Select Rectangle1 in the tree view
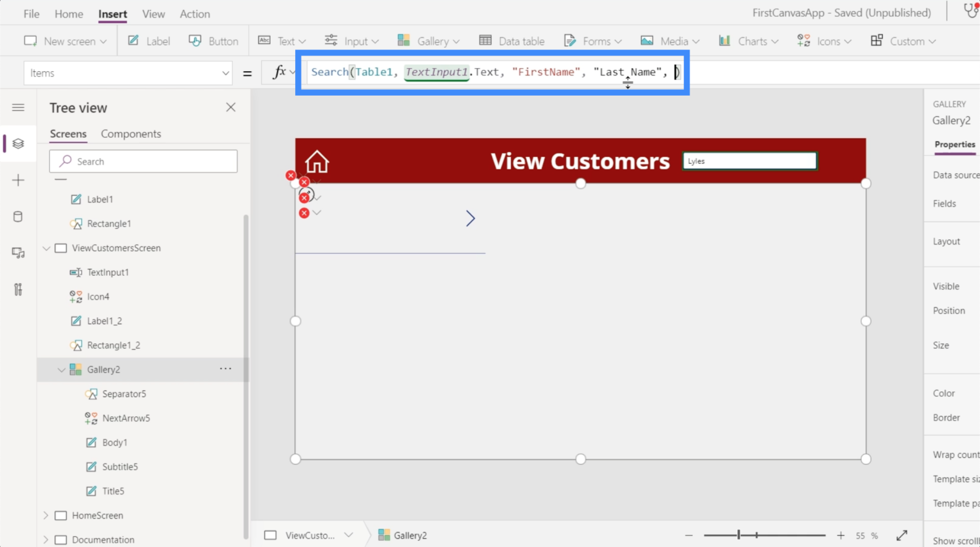980x547 pixels. pos(108,224)
